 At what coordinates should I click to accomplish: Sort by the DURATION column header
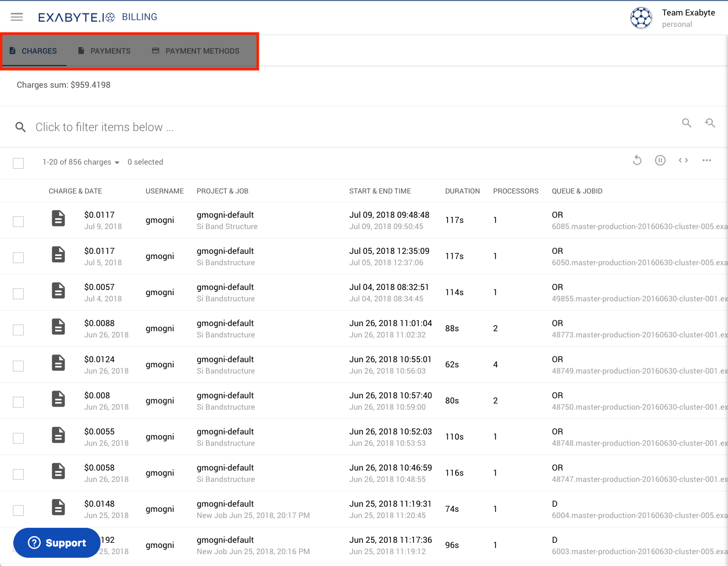pos(462,191)
